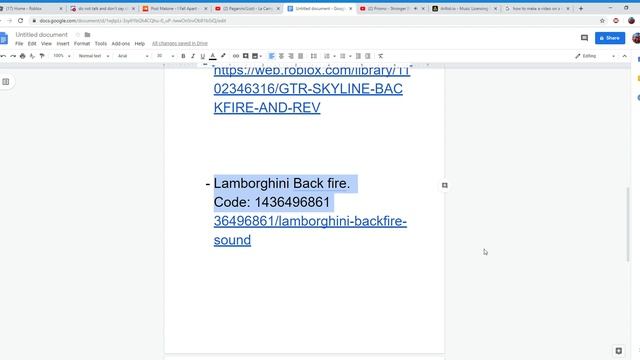
Task: Open the Zoom 100% dropdown
Action: 62,56
